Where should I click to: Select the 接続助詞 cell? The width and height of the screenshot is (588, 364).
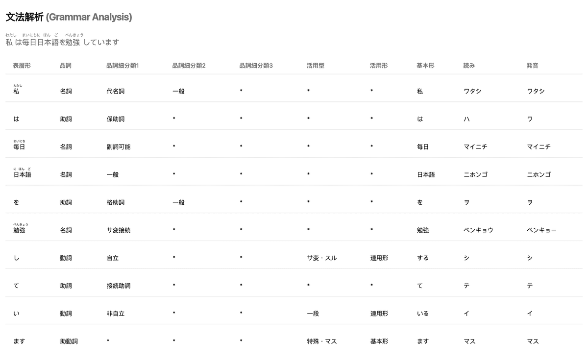coord(118,286)
